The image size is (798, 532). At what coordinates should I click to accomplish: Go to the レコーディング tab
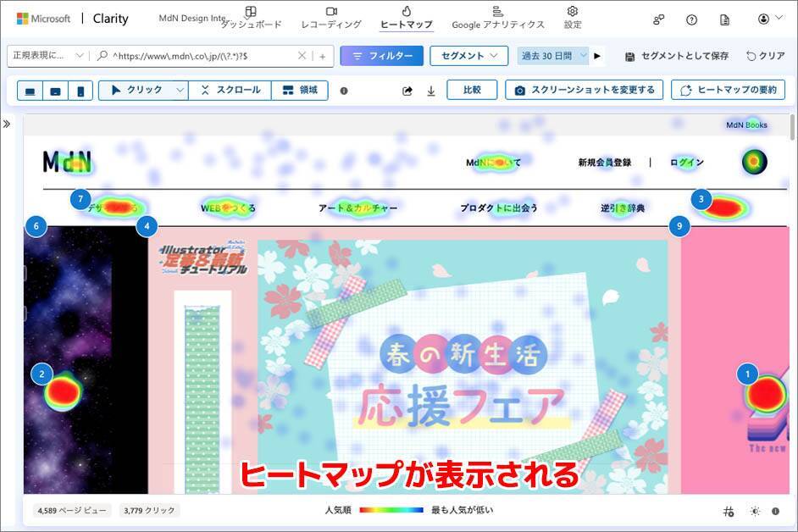[330, 18]
